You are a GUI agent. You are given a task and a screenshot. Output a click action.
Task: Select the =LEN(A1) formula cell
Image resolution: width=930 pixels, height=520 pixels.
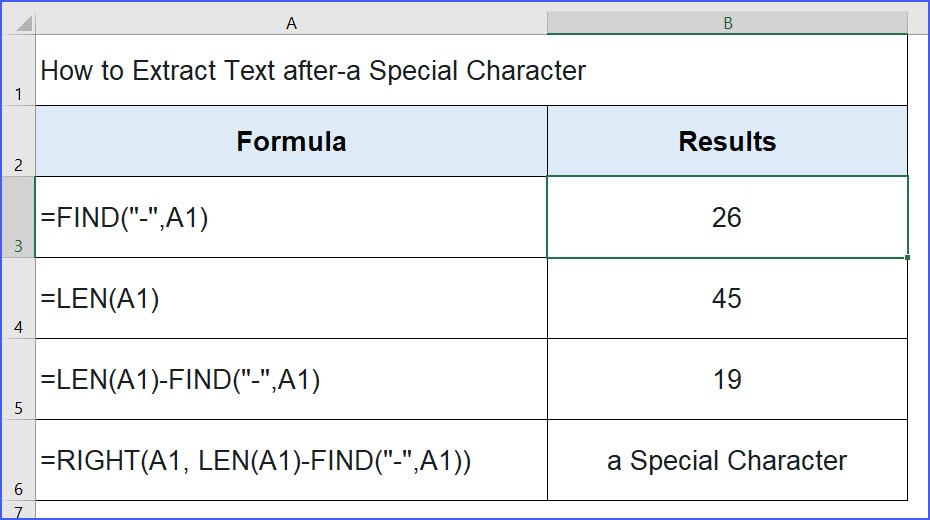(291, 298)
